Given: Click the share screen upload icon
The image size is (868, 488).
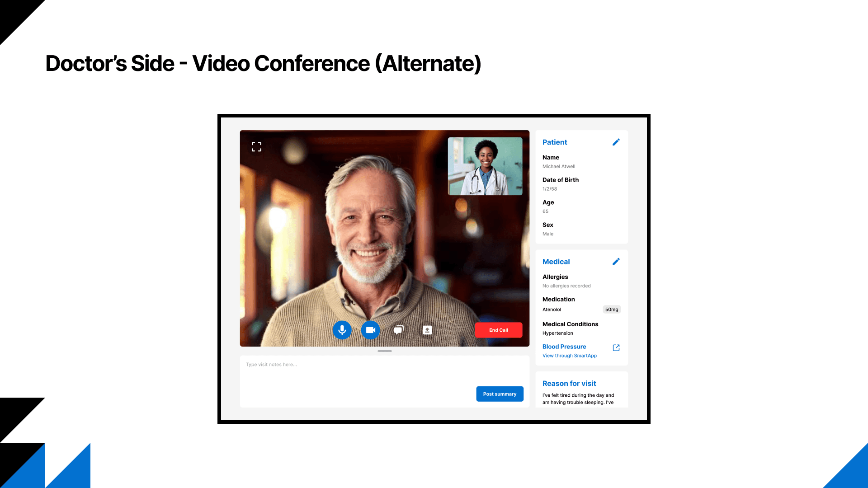Looking at the screenshot, I should [427, 330].
